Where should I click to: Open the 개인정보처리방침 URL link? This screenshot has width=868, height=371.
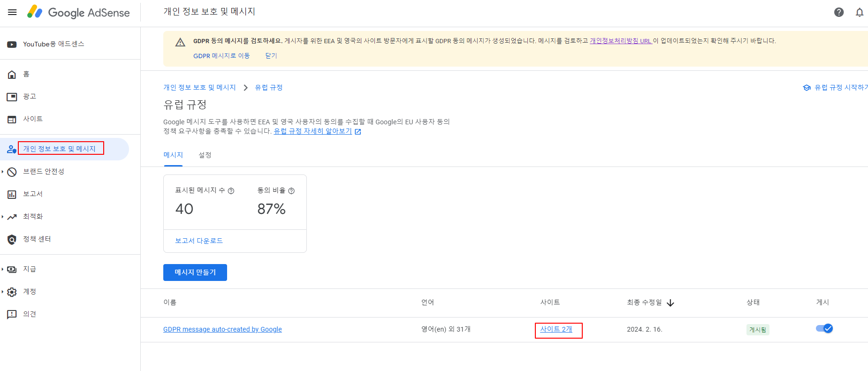[x=620, y=41]
